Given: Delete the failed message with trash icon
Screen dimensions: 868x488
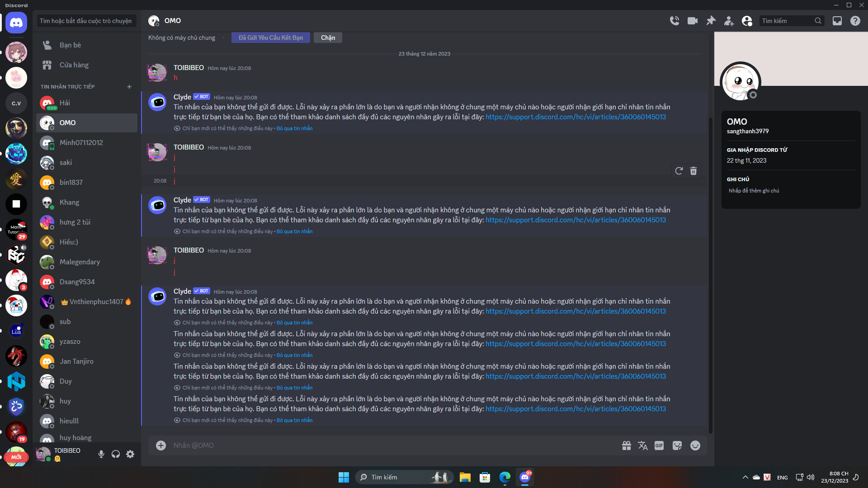Looking at the screenshot, I should coord(693,171).
